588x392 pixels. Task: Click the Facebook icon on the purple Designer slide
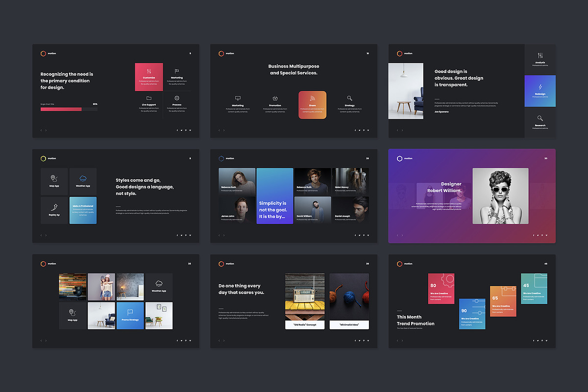pos(534,235)
